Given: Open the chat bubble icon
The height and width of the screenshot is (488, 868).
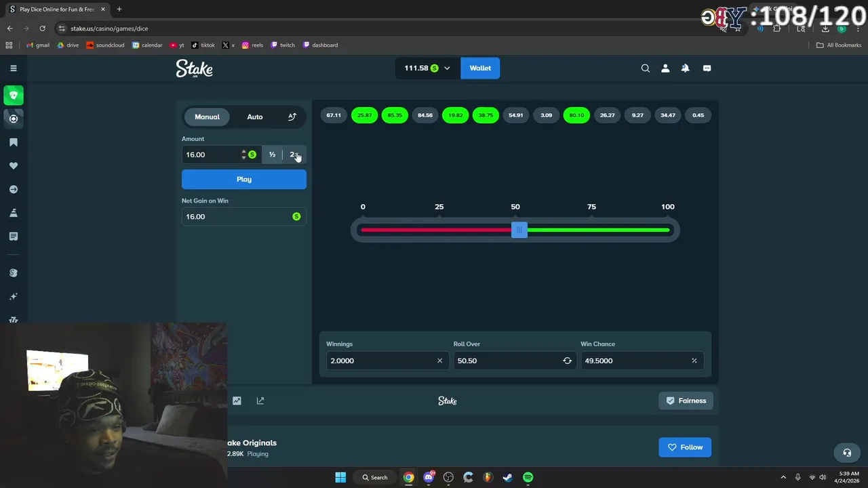Looking at the screenshot, I should 707,68.
